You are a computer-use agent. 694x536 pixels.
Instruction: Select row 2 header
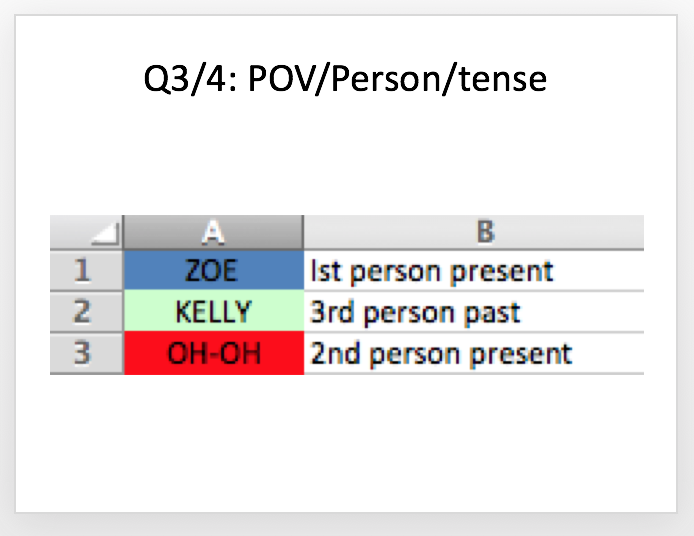(86, 312)
